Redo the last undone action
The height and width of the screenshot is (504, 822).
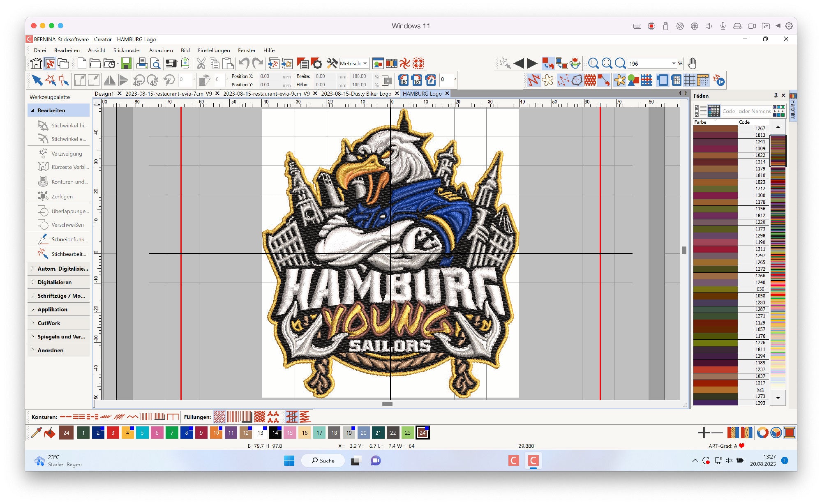pos(258,63)
